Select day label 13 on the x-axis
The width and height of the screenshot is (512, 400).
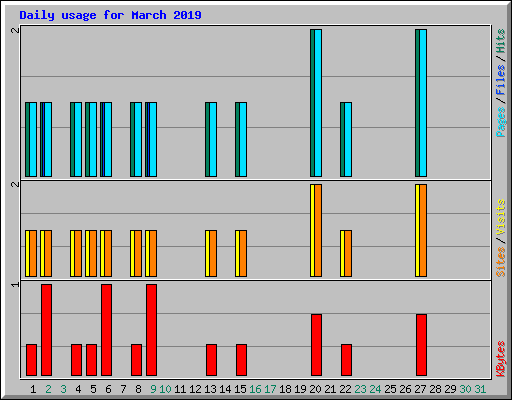(210, 389)
